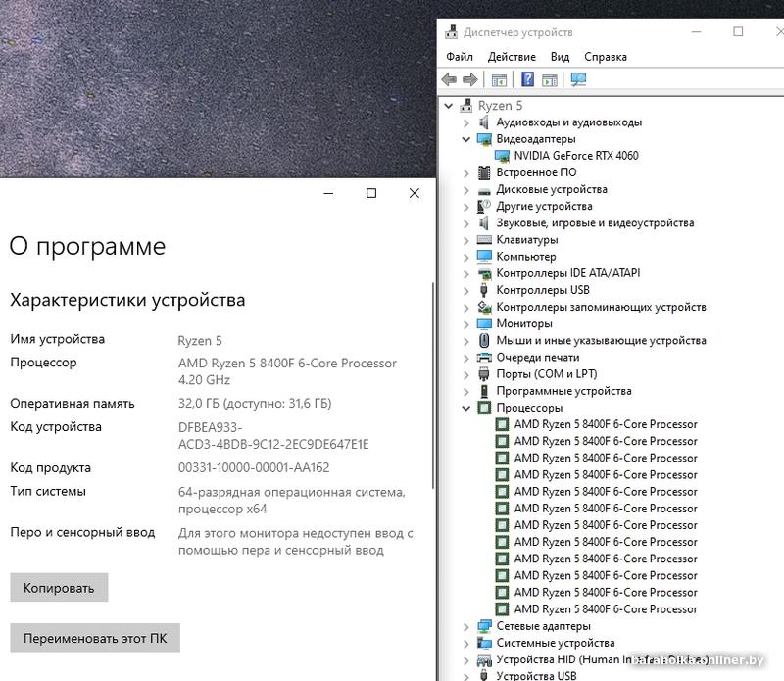Click the Контроллеры USB plug icon
The image size is (784, 681).
(483, 290)
